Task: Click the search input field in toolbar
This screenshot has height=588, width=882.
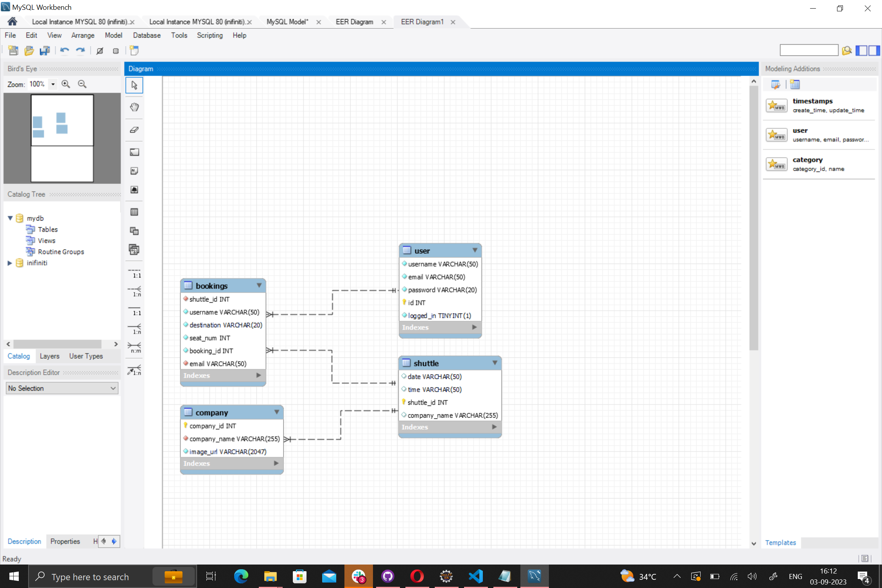Action: click(809, 50)
